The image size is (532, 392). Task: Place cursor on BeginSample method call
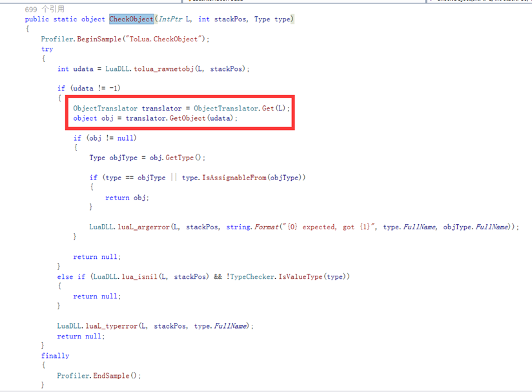coord(101,39)
